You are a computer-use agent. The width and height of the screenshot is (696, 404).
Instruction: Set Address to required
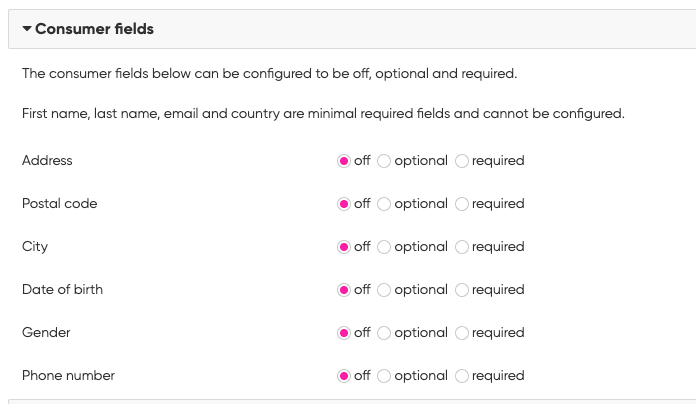pyautogui.click(x=462, y=161)
